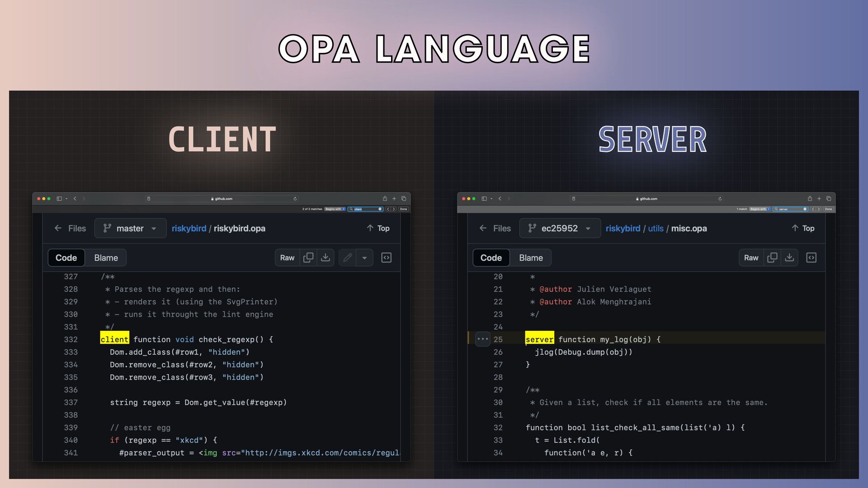This screenshot has width=868, height=488.
Task: Copy raw file in riskybird.opa window
Action: (x=308, y=258)
